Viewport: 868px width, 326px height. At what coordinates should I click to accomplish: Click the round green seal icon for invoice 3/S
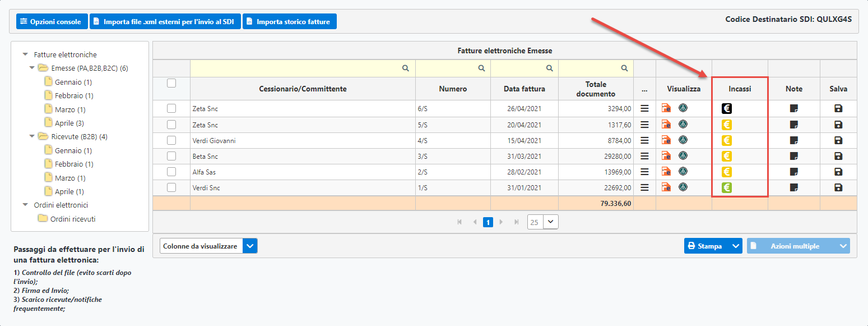pyautogui.click(x=683, y=156)
